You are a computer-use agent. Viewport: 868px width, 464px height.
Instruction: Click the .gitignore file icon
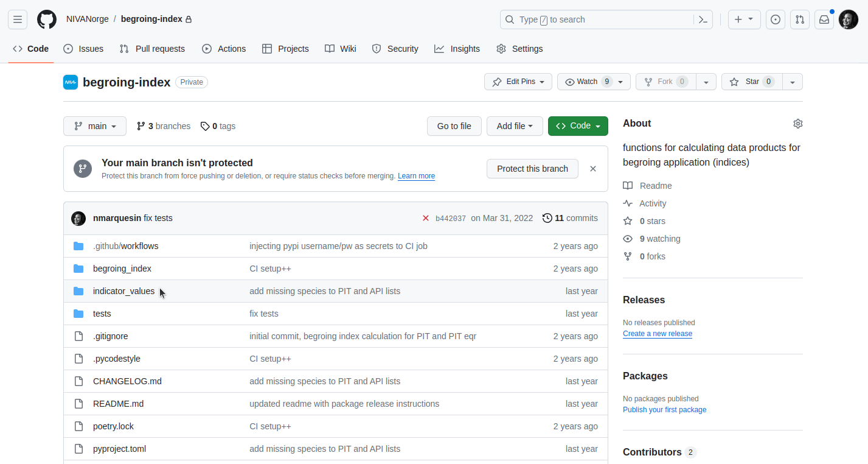78,336
